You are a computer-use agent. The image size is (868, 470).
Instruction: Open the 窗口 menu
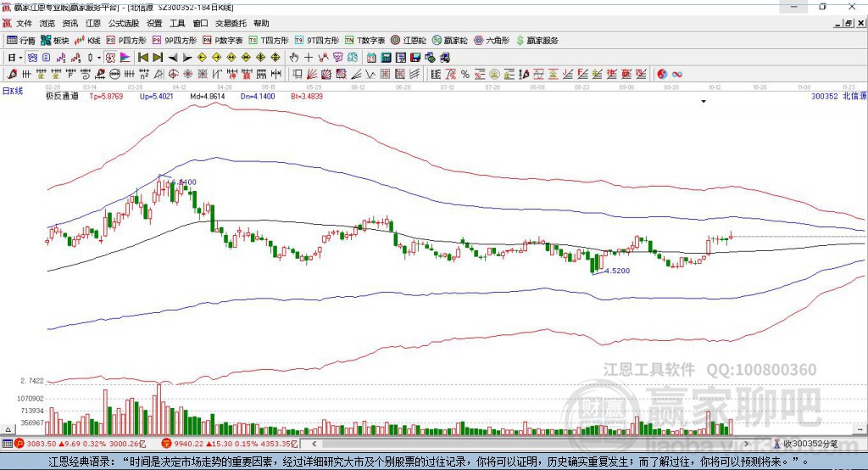[x=200, y=23]
